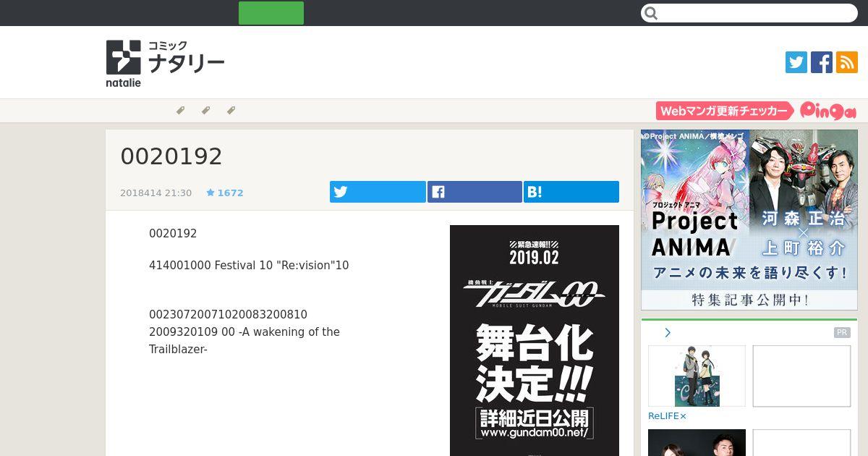Click the article headline 0020192
The width and height of the screenshot is (868, 456).
click(171, 156)
